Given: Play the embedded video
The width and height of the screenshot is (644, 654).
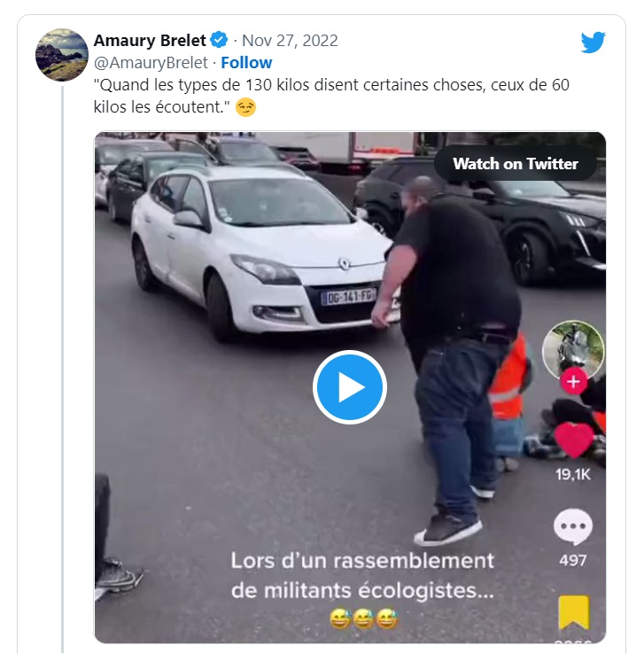Looking at the screenshot, I should [x=350, y=387].
